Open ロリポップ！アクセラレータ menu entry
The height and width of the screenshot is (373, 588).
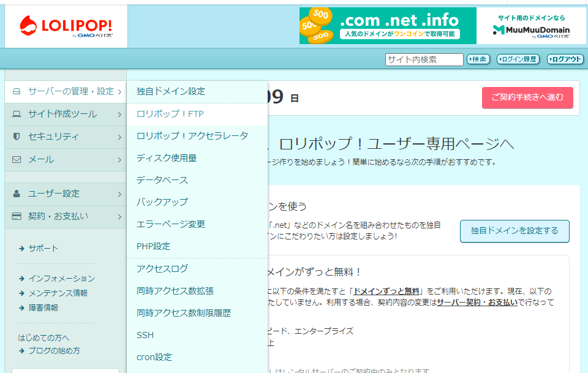pyautogui.click(x=197, y=136)
